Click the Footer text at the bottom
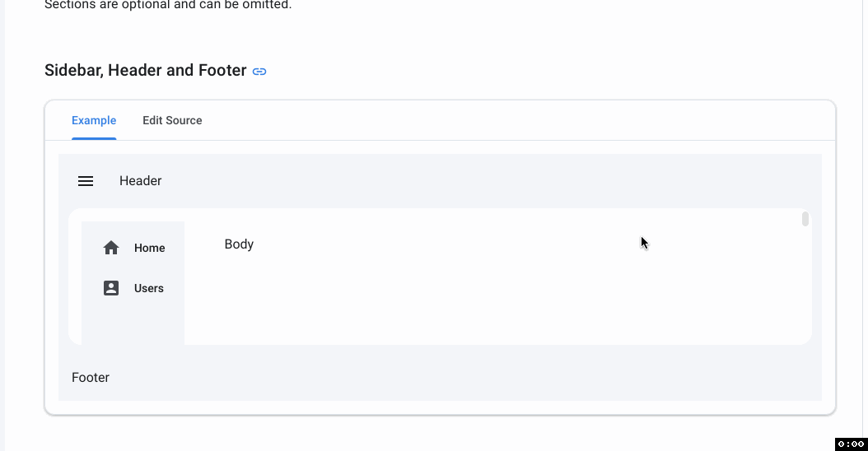868x451 pixels. (91, 378)
